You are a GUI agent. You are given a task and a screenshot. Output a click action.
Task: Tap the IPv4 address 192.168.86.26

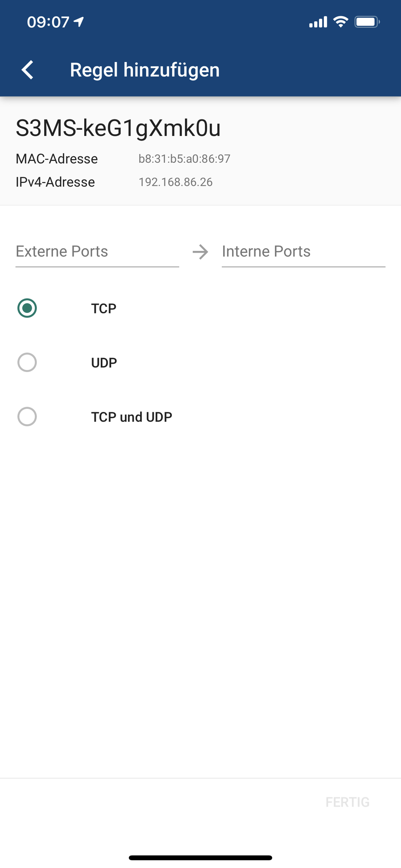point(176,182)
